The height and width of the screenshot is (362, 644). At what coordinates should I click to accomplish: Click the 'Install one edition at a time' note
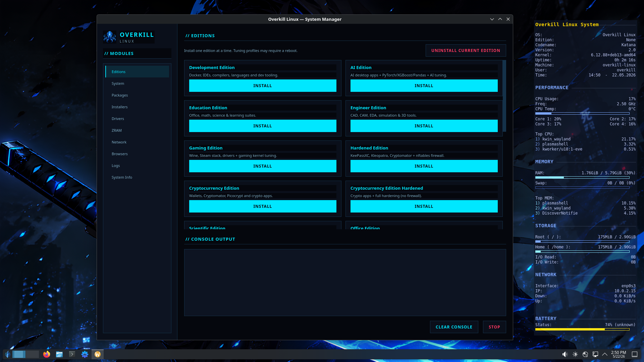click(x=240, y=51)
